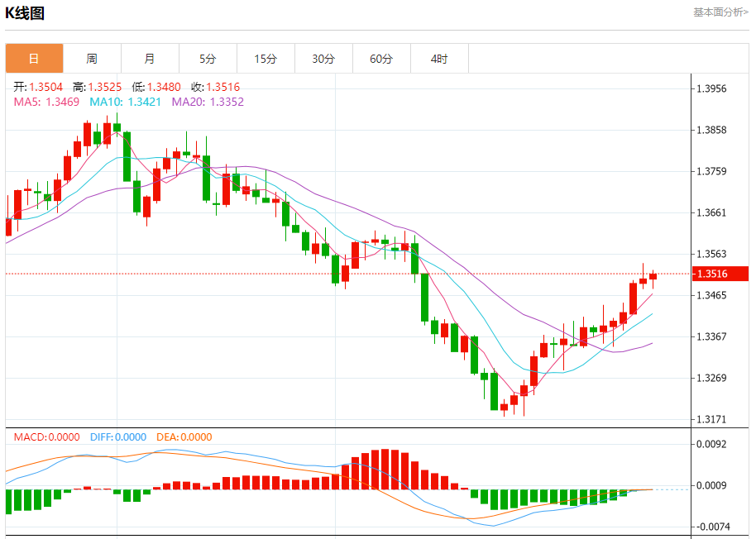Click the 1.3269 price axis label
The image size is (756, 539).
coord(711,378)
